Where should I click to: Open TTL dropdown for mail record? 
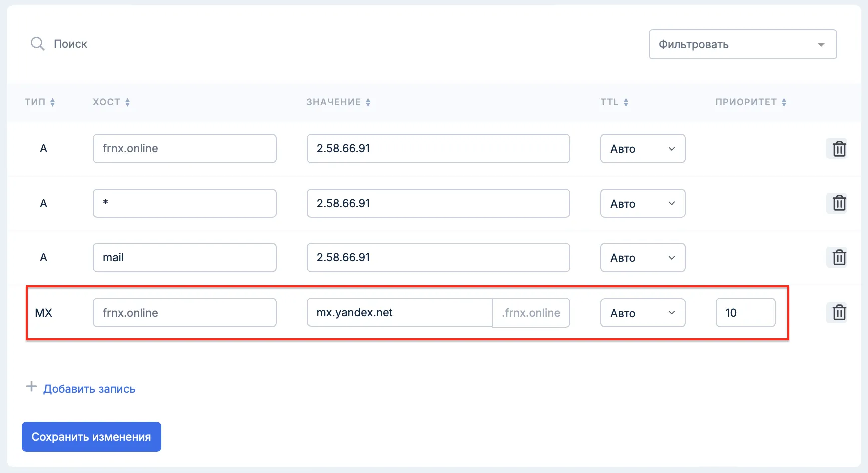[x=642, y=258]
